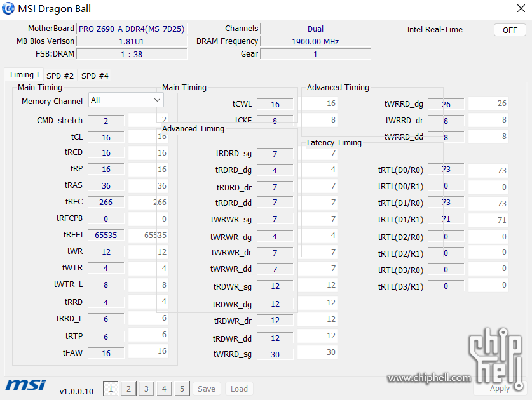
Task: Click the MSI Dragon Ball title icon
Action: pos(8,8)
